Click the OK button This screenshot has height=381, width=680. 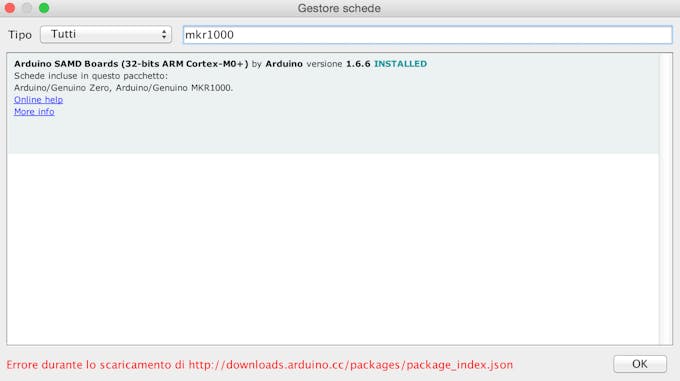[x=640, y=364]
